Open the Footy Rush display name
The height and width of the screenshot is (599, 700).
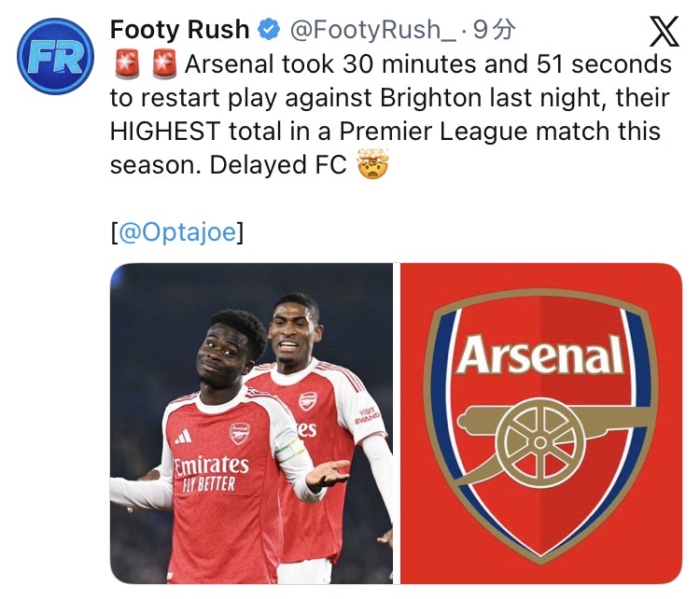[x=180, y=31]
